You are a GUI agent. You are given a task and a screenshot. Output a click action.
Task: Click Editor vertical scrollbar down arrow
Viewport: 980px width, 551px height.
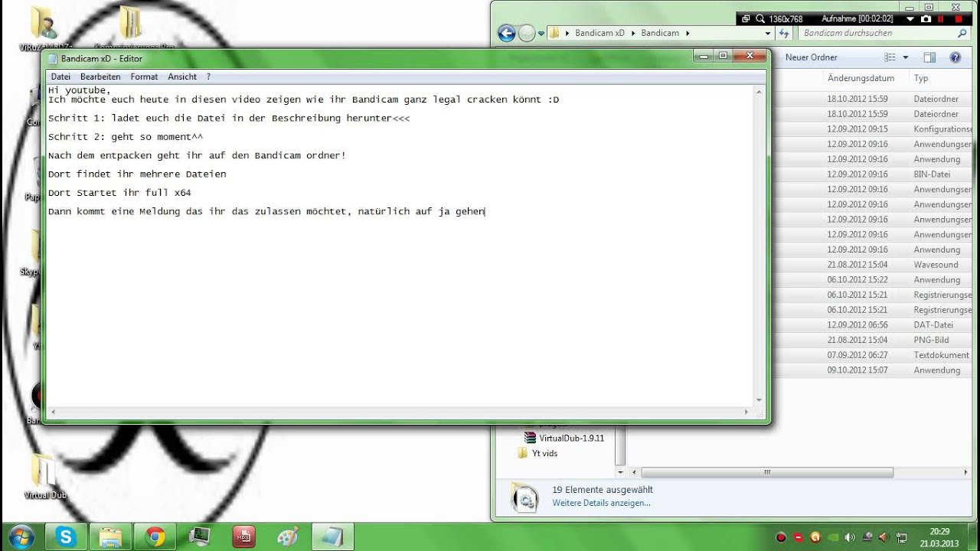[759, 399]
